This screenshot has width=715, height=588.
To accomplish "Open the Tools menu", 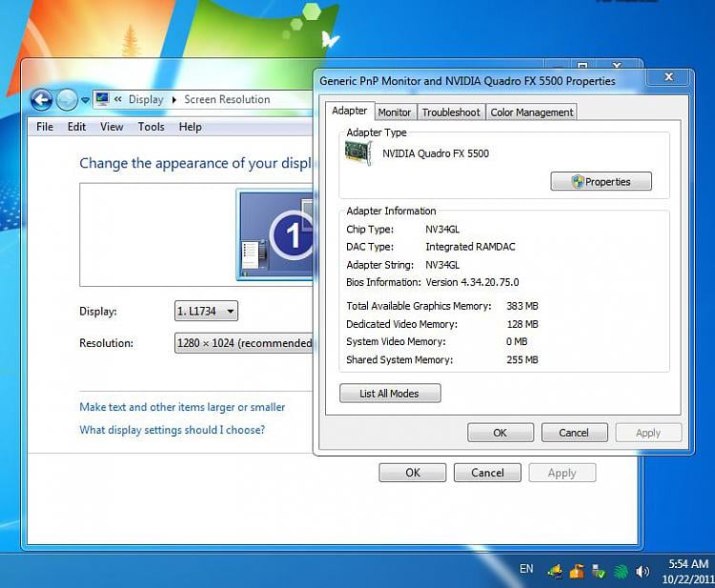I will (x=151, y=127).
